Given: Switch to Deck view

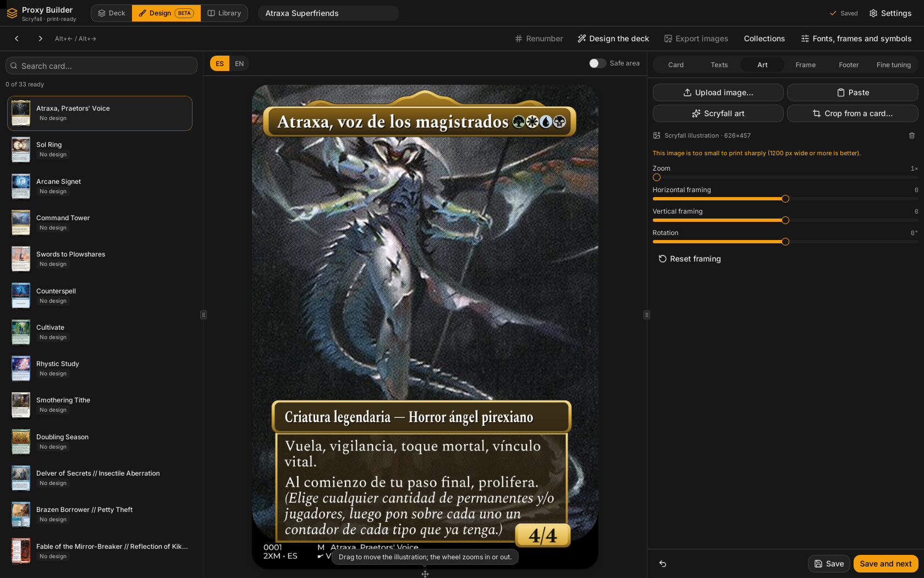Looking at the screenshot, I should coord(112,13).
